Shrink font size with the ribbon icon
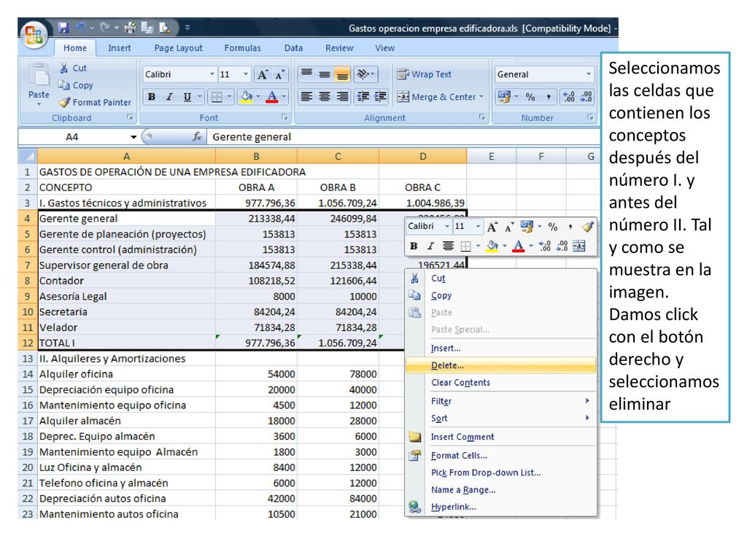The width and height of the screenshot is (747, 560). coord(279,74)
